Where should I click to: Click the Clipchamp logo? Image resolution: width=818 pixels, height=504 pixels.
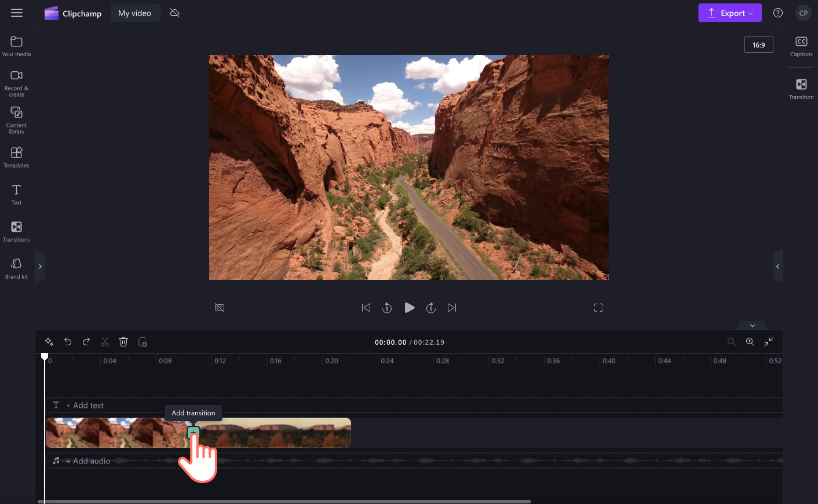pyautogui.click(x=73, y=13)
